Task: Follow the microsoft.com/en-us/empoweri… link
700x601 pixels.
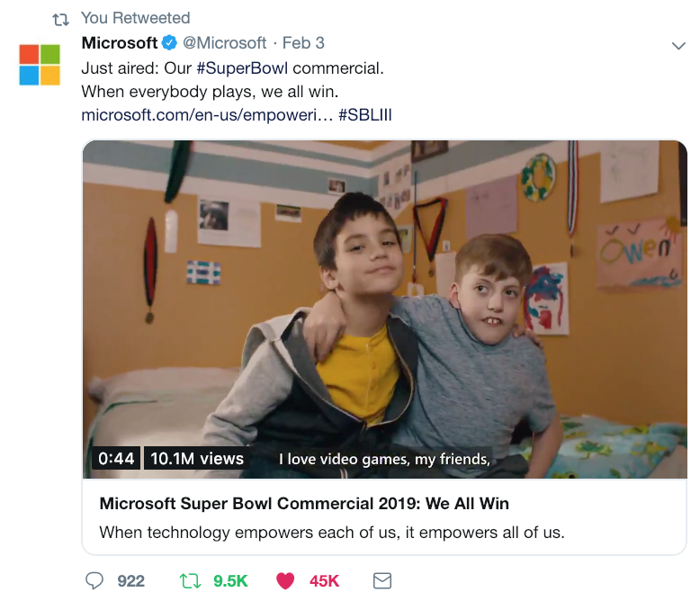Action: coord(207,115)
